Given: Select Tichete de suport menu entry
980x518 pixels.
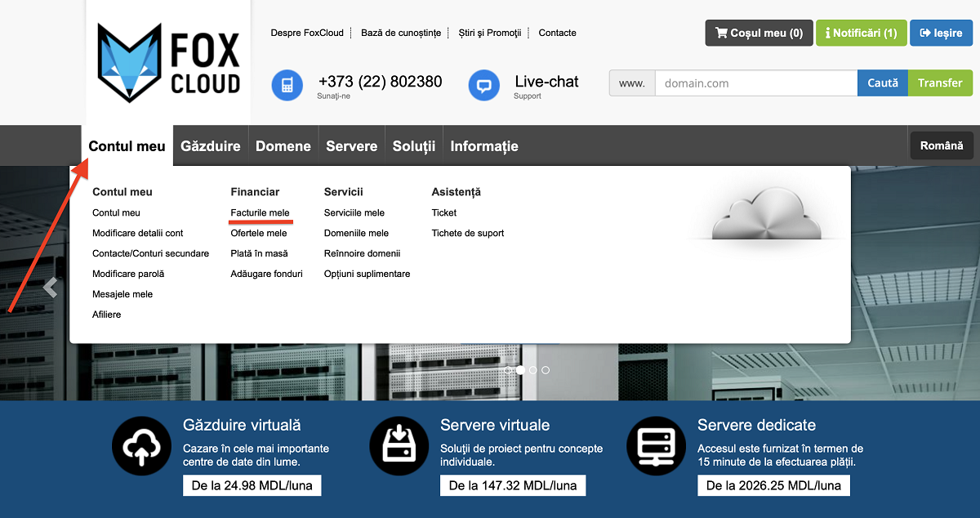Looking at the screenshot, I should 467,233.
